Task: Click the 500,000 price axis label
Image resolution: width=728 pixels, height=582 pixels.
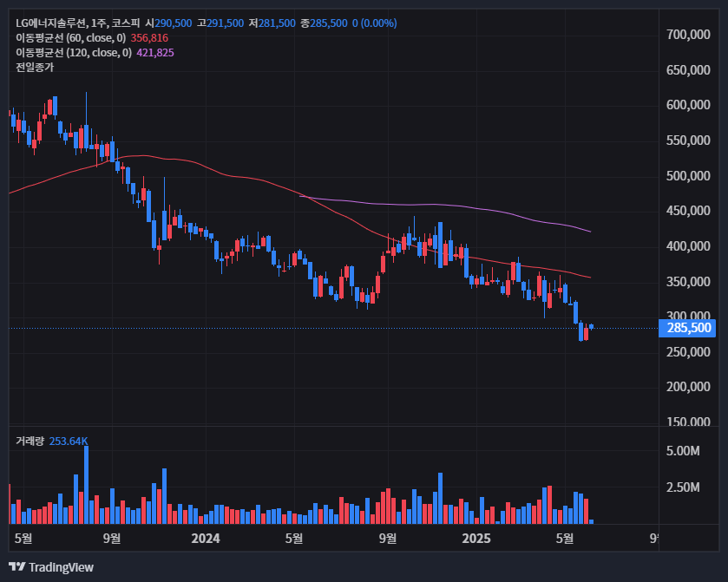Action: 688,176
